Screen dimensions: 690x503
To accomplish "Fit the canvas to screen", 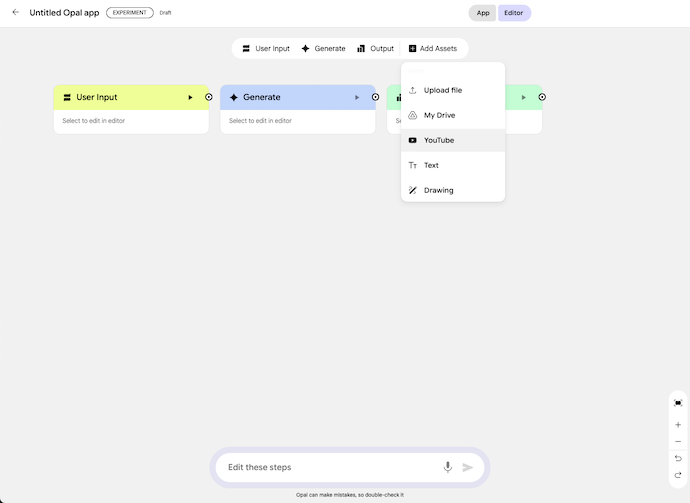I will coord(678,403).
